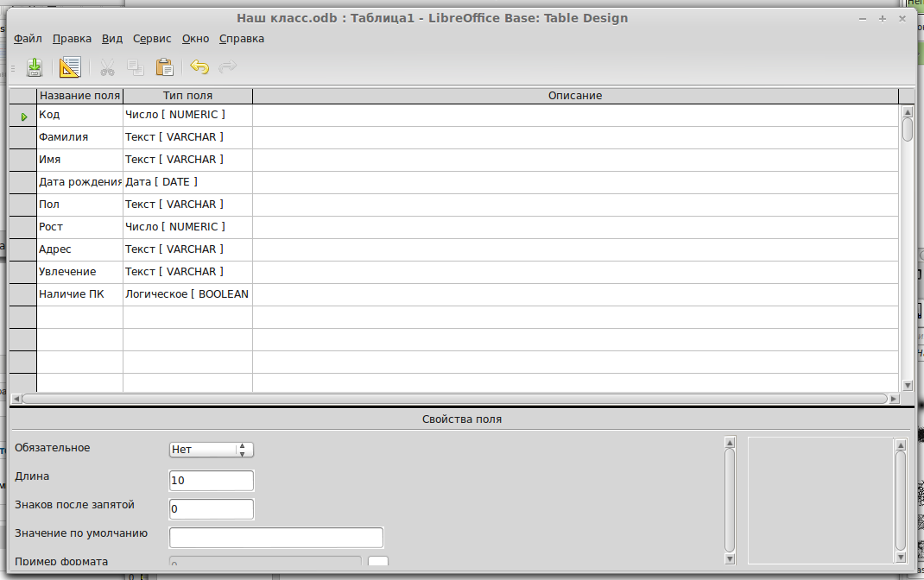Click the Длина input field
Screen dimensions: 924x580
coord(212,481)
